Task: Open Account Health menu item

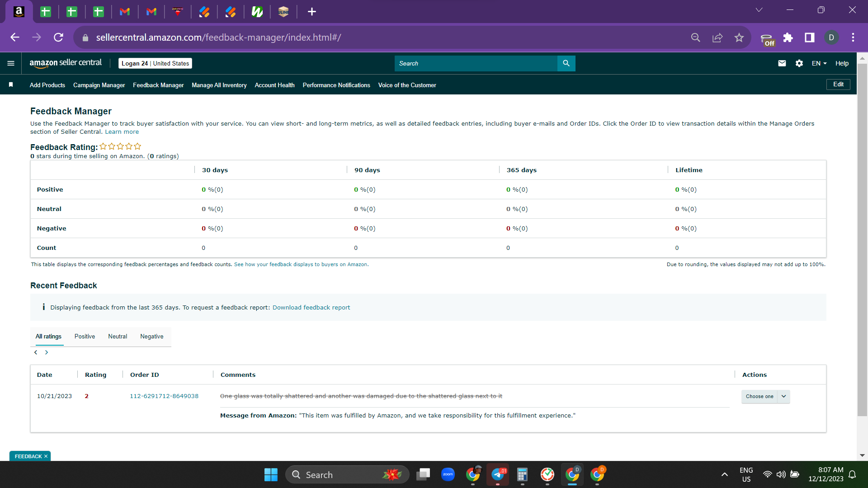Action: 274,85
